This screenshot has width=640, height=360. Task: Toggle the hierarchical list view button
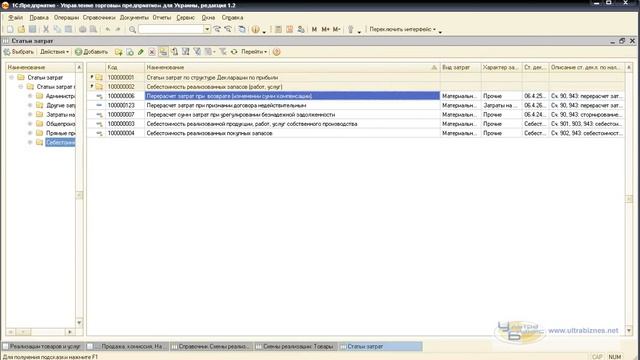[x=163, y=52]
